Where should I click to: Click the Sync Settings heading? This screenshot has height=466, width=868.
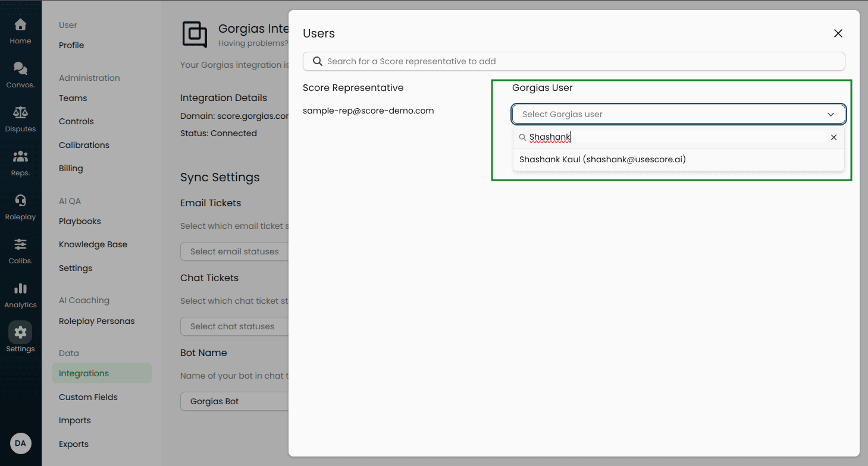point(220,177)
